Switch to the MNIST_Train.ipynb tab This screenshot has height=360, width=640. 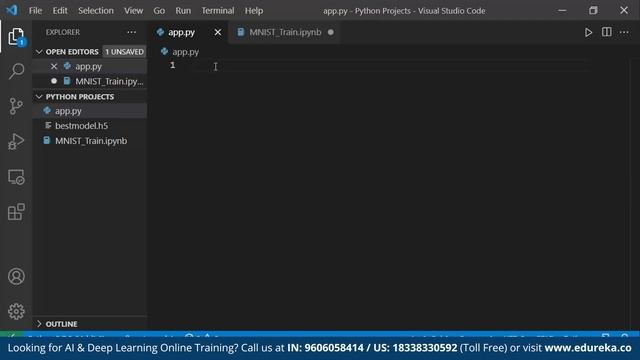(285, 32)
